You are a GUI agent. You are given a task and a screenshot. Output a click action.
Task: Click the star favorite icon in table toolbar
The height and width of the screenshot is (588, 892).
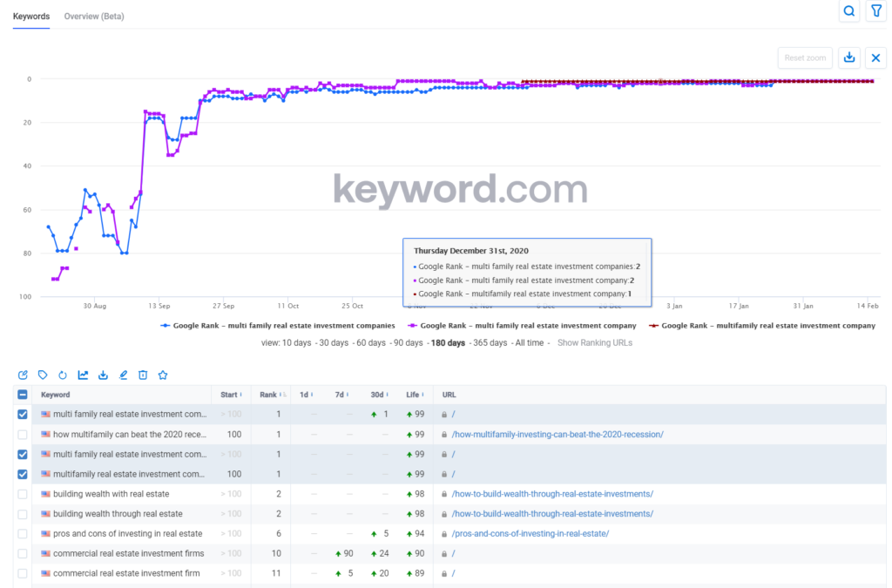163,375
